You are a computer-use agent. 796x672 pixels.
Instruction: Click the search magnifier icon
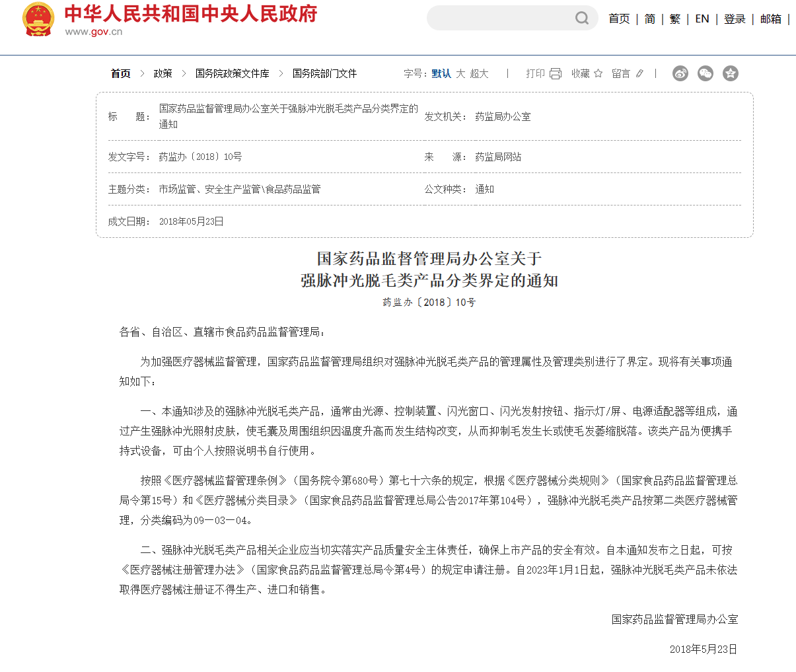coord(581,18)
